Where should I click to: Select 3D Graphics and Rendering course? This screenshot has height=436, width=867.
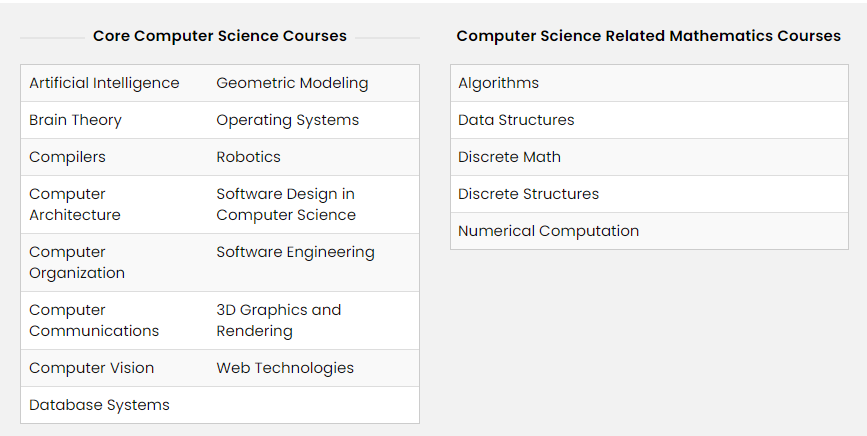(279, 321)
